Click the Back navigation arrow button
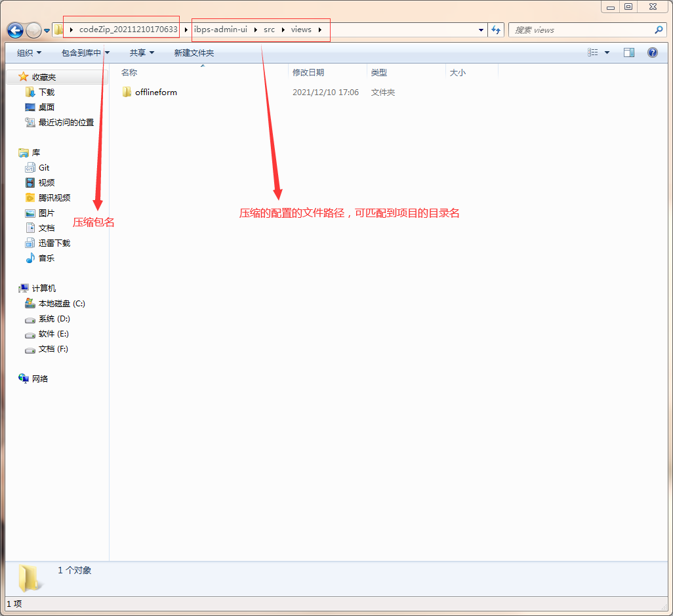The image size is (673, 616). coord(16,30)
